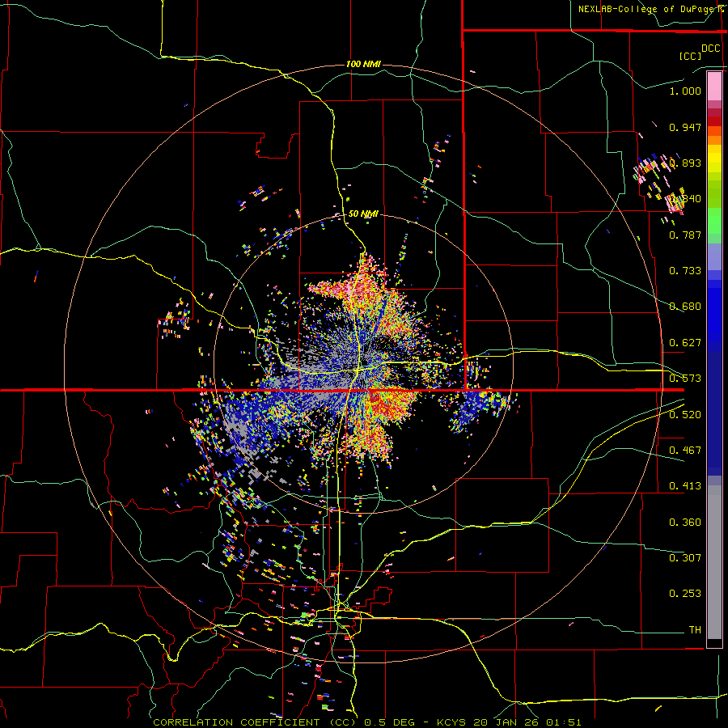Click the TH threshold label

695,630
